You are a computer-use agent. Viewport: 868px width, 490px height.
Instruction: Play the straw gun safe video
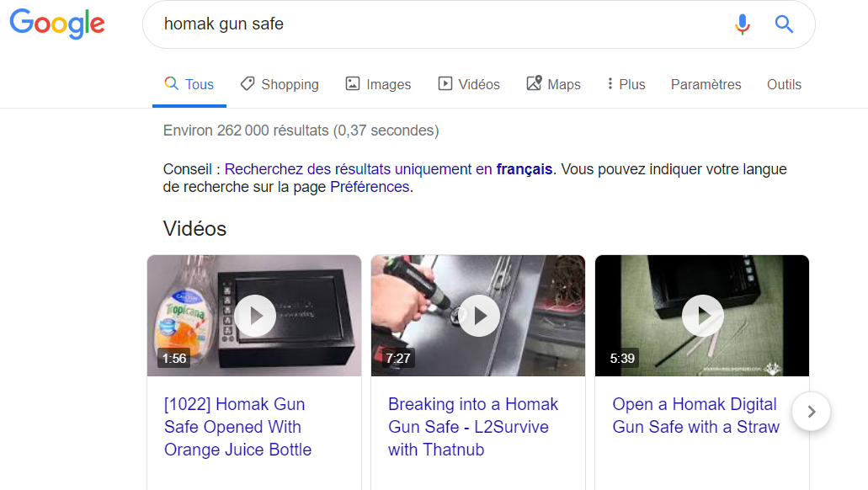702,316
